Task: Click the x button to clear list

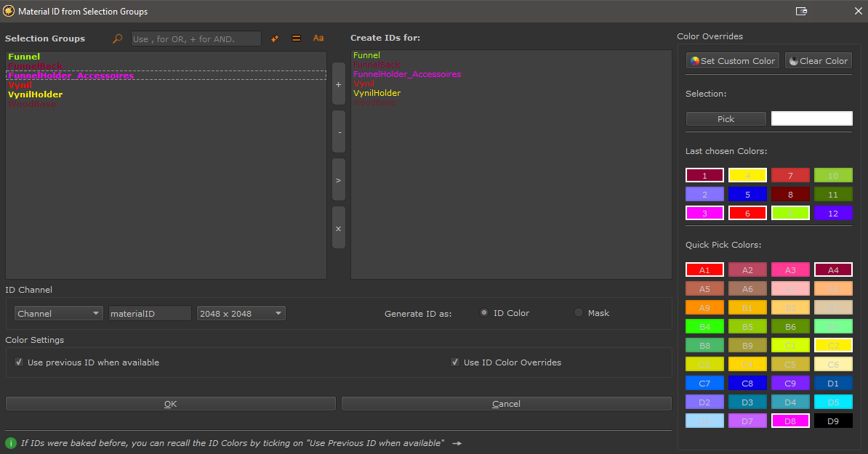Action: click(339, 228)
